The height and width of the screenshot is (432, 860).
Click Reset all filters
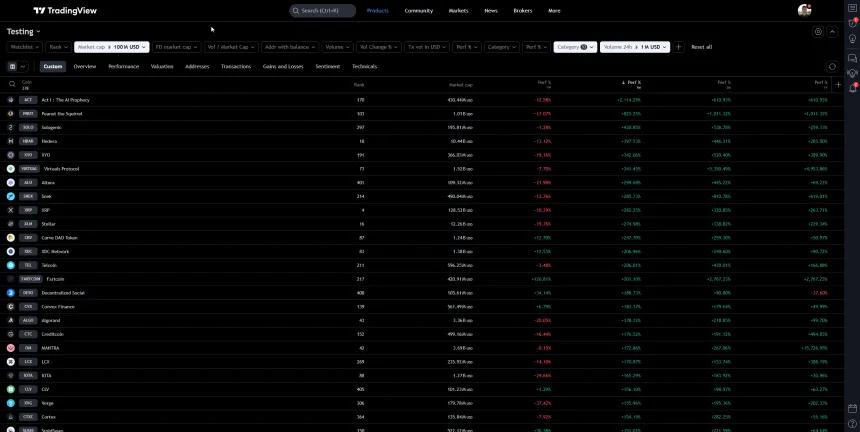click(x=701, y=47)
